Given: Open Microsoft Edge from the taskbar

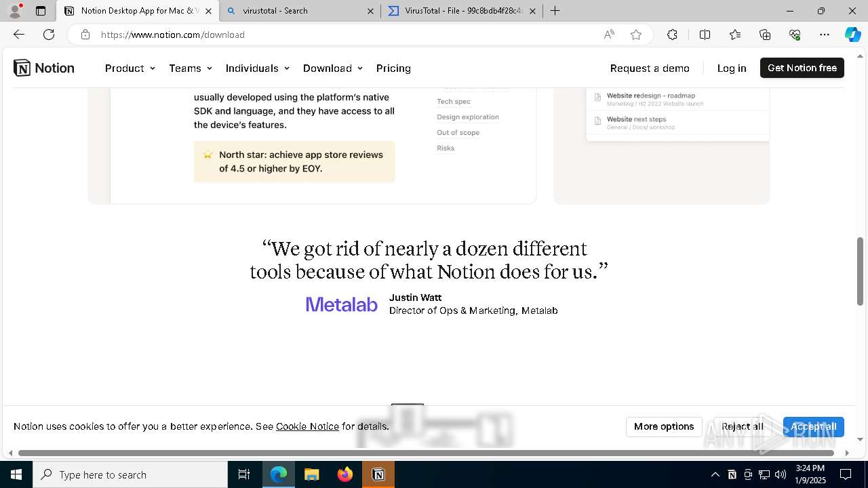Looking at the screenshot, I should 279,474.
